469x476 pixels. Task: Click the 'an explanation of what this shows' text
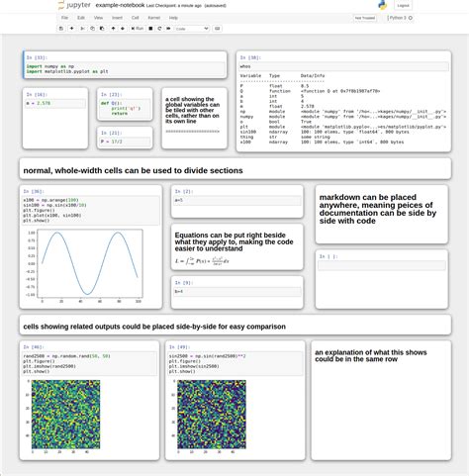[371, 355]
